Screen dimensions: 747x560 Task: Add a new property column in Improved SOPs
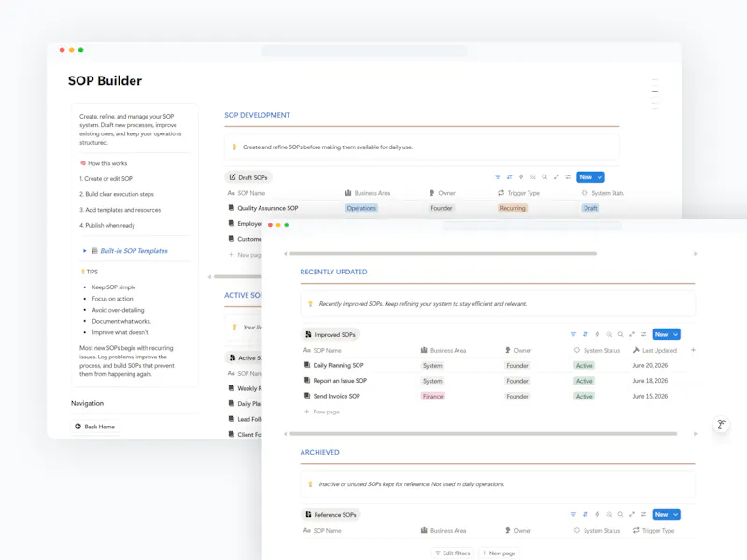click(693, 350)
